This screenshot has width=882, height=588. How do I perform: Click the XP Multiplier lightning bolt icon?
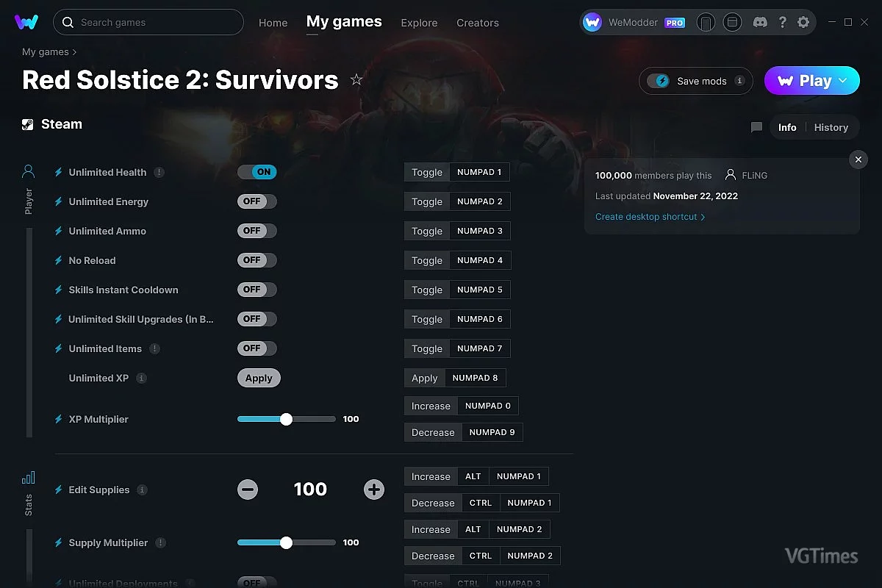point(59,419)
